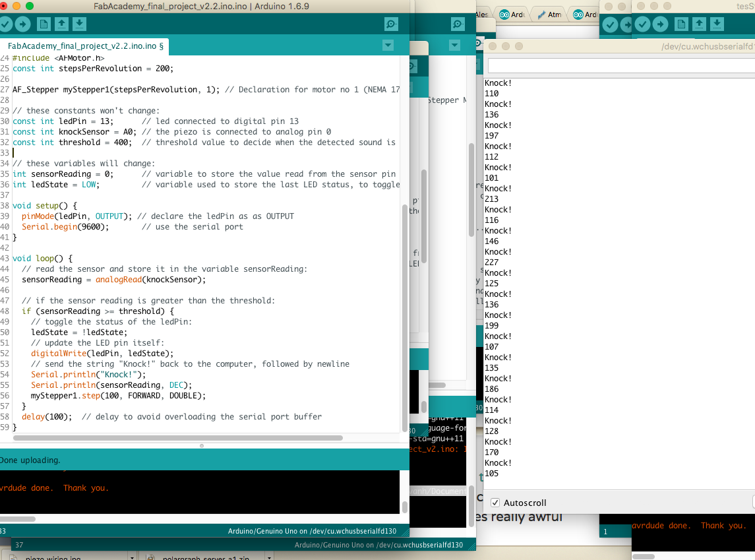Click the editor/console divider handle dot
The width and height of the screenshot is (755, 560).
click(x=202, y=446)
